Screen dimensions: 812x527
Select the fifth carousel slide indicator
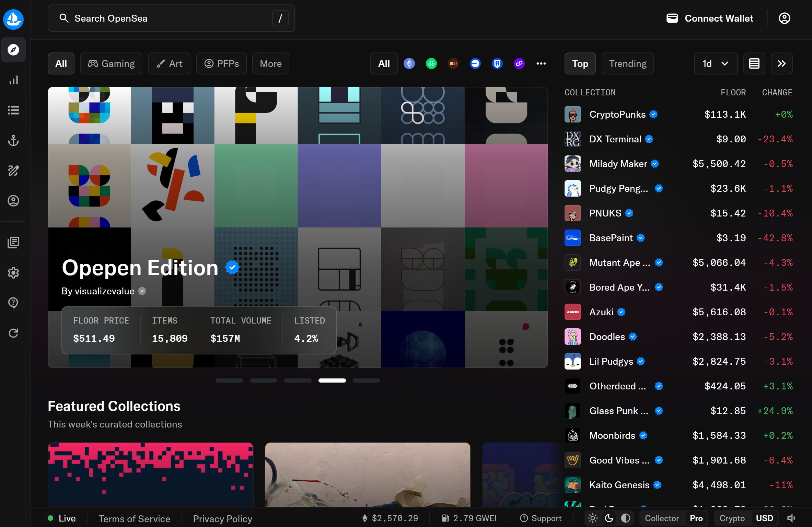coord(366,380)
